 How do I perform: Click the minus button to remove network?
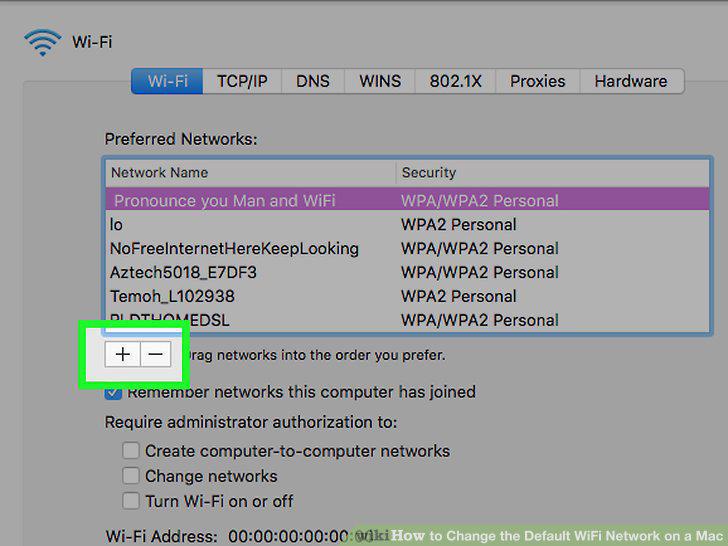[x=156, y=355]
